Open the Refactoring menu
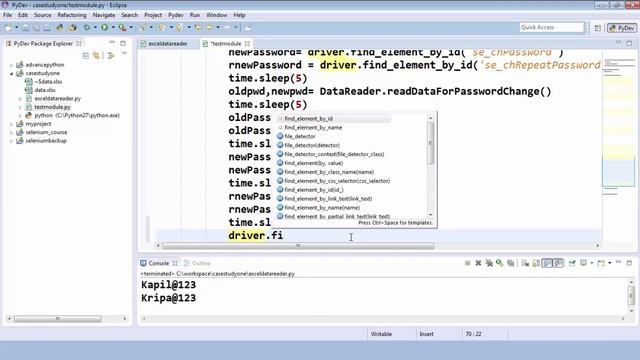640x360 pixels. (x=72, y=15)
